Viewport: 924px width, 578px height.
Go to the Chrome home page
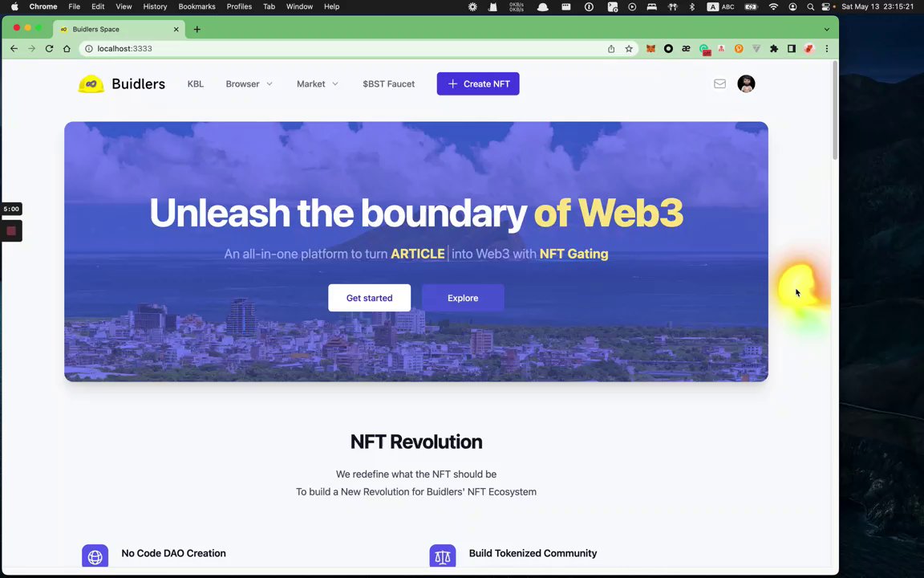[x=67, y=49]
